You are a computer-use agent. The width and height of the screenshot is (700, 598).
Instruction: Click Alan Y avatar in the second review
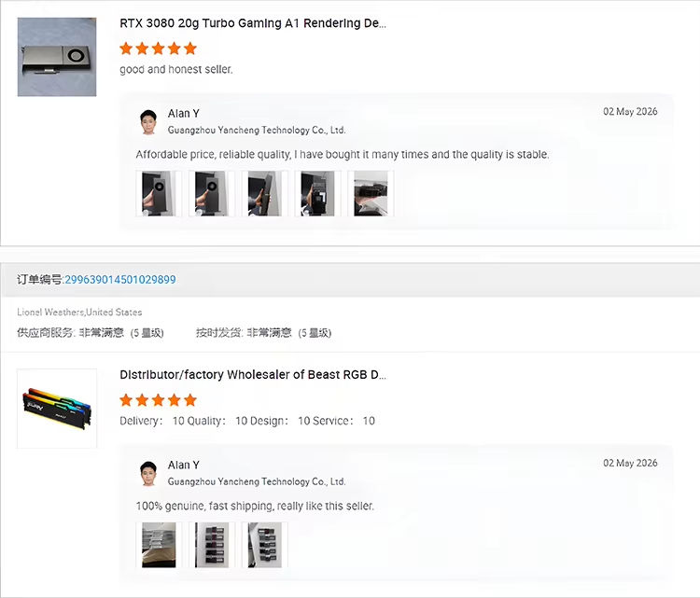tap(148, 474)
